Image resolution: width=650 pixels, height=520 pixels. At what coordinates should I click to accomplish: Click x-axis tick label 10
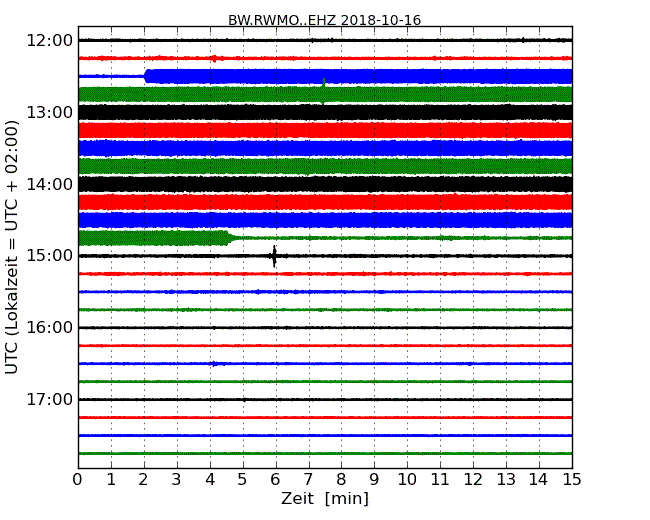tap(407, 480)
